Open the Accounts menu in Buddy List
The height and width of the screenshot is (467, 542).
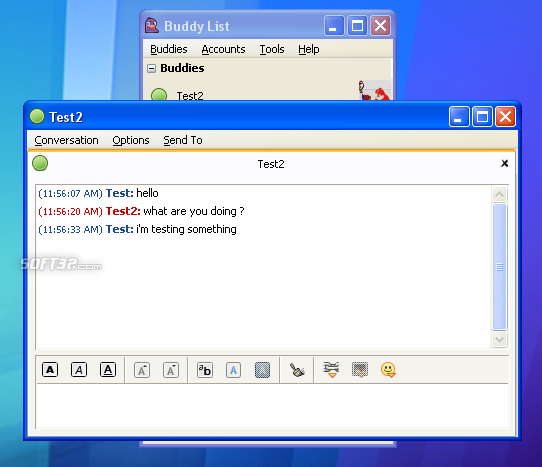click(223, 49)
